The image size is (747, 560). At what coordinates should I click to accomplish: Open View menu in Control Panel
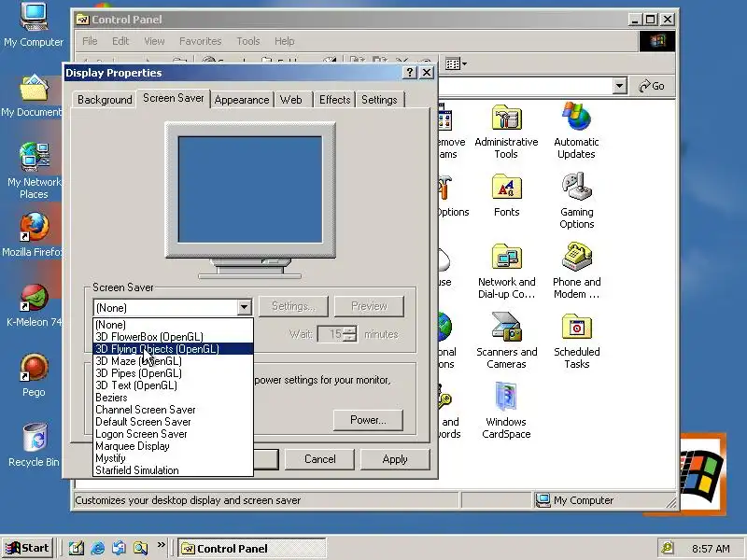click(154, 41)
